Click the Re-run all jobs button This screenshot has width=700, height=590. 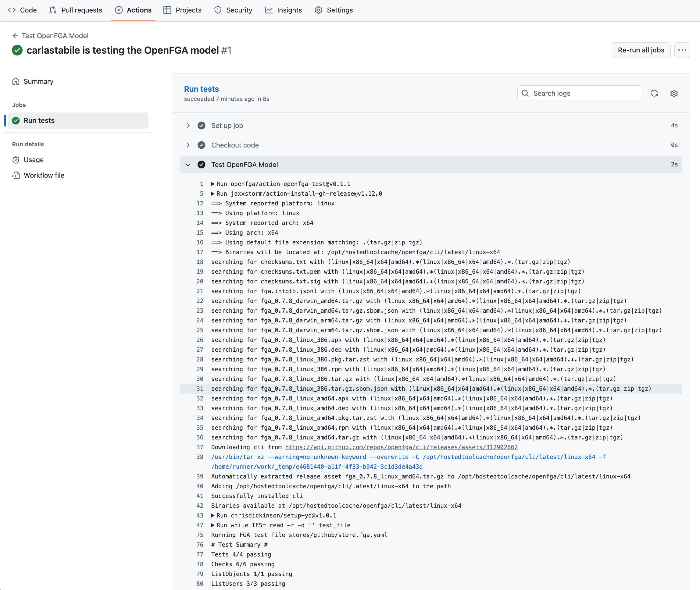641,50
